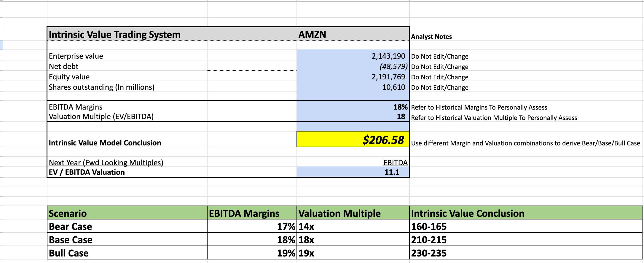Click the Do Not Edit/Change note beside Enterprise value
The image size is (644, 263).
[440, 57]
